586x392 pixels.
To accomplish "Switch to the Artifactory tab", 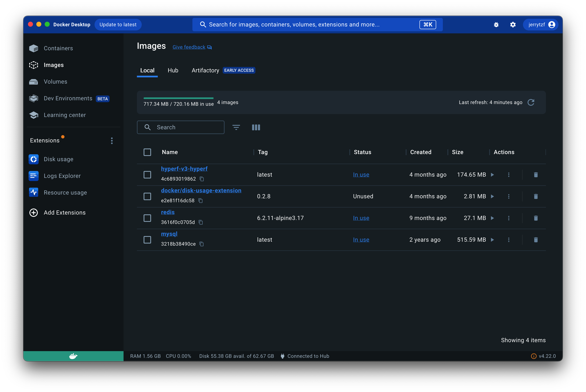I will [205, 70].
